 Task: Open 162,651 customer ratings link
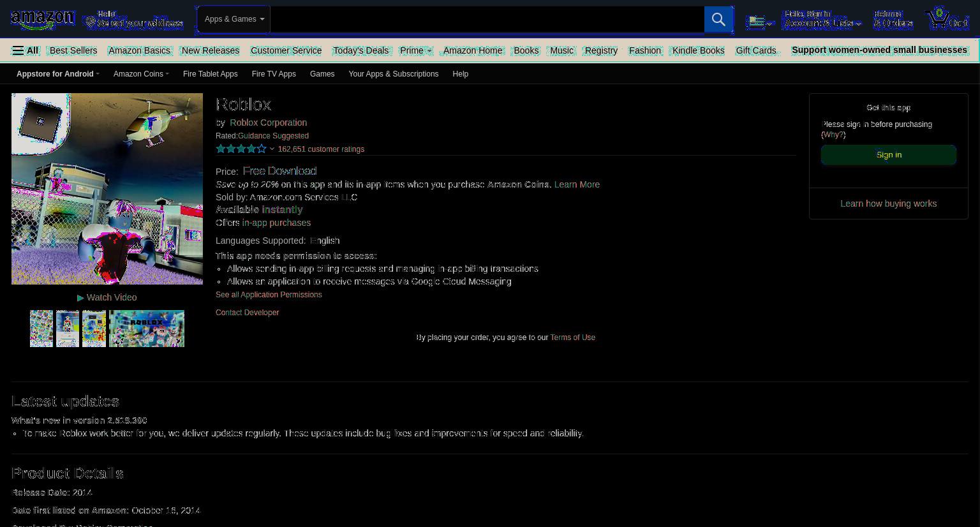point(321,149)
